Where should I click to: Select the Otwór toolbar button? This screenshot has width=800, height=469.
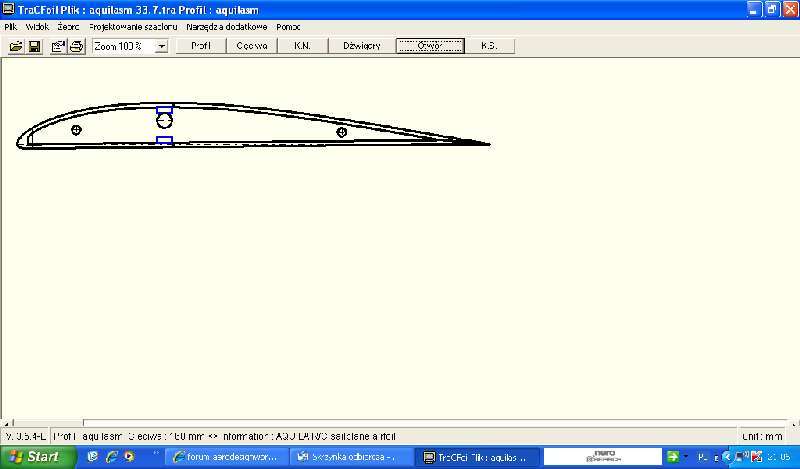point(429,46)
